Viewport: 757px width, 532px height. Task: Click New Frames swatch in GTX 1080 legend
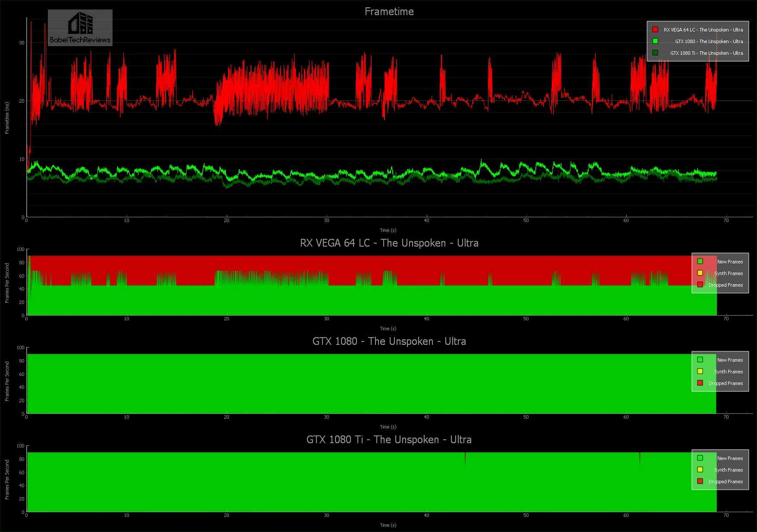click(700, 360)
